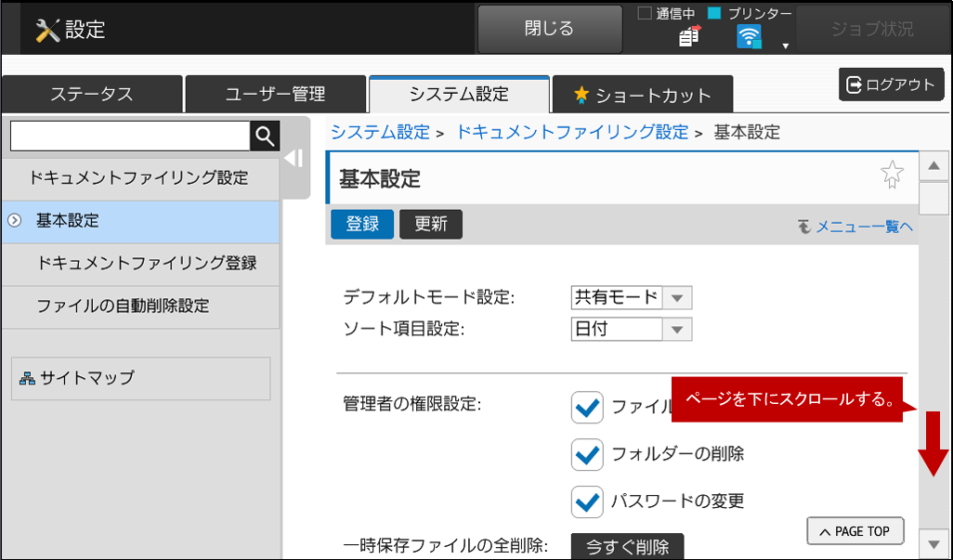Click scrollbar up arrow button
This screenshot has width=953, height=560.
pos(933,166)
